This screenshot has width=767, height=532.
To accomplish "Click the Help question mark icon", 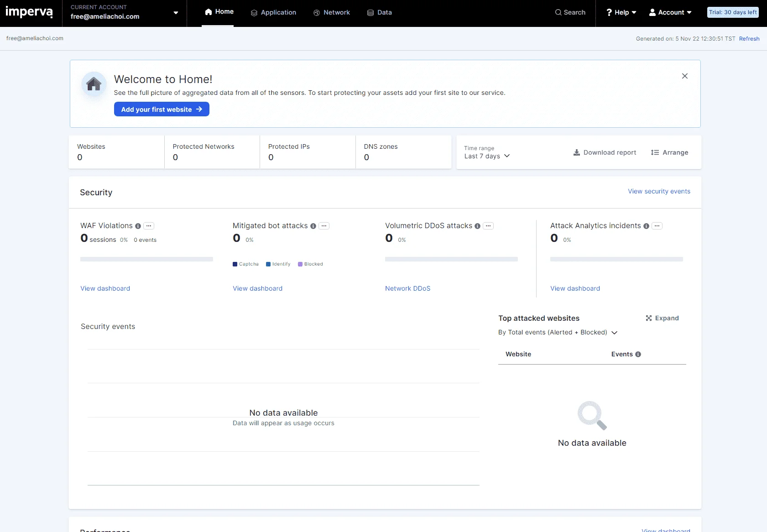I will [609, 12].
